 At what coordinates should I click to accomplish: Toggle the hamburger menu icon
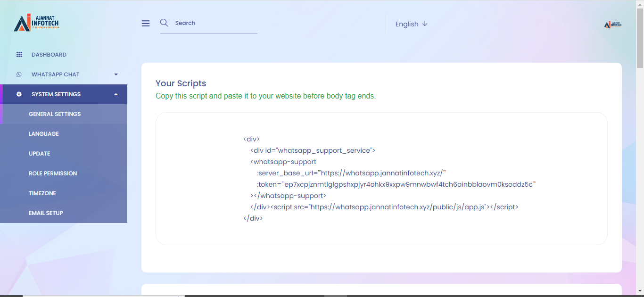(x=146, y=24)
